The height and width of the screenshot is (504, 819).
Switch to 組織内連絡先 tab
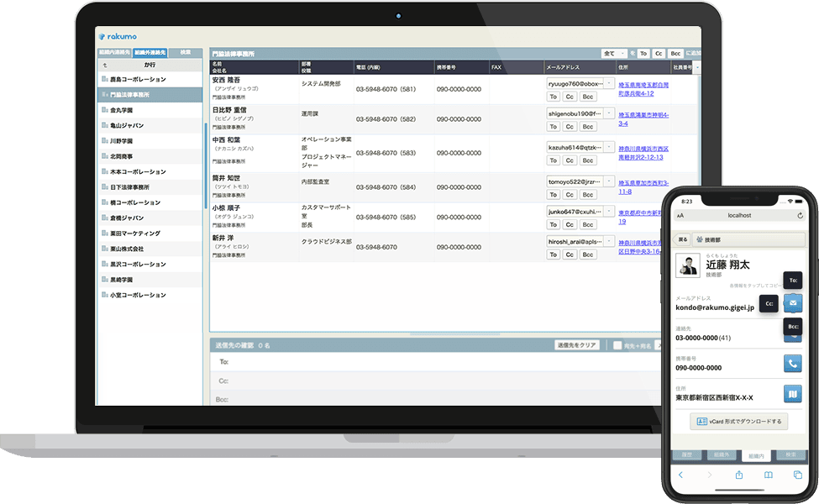(115, 52)
